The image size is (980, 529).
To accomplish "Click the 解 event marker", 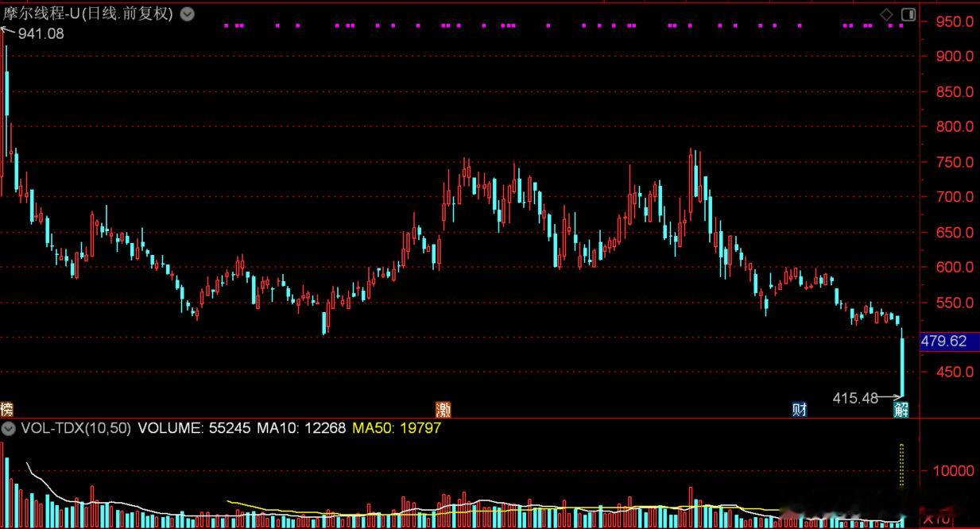I will [x=901, y=409].
